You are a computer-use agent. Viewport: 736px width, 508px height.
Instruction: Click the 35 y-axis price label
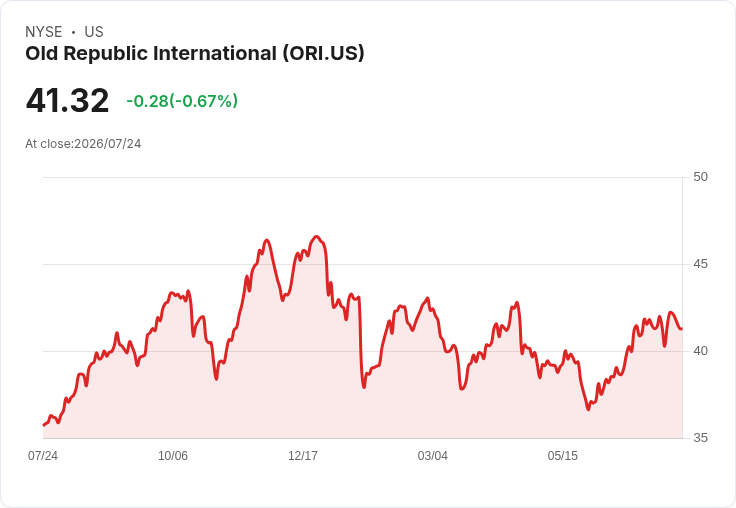[700, 438]
